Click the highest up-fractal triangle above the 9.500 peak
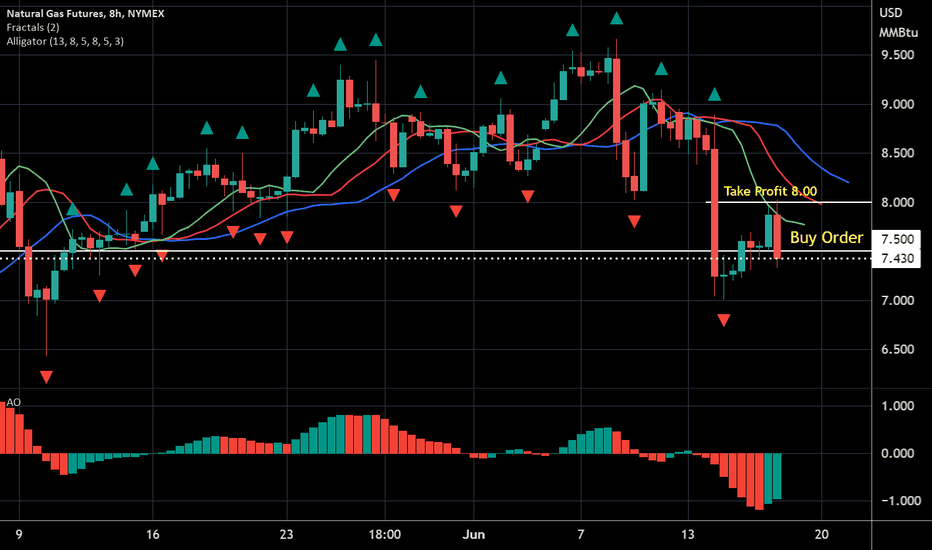The height and width of the screenshot is (550, 932). click(x=616, y=18)
